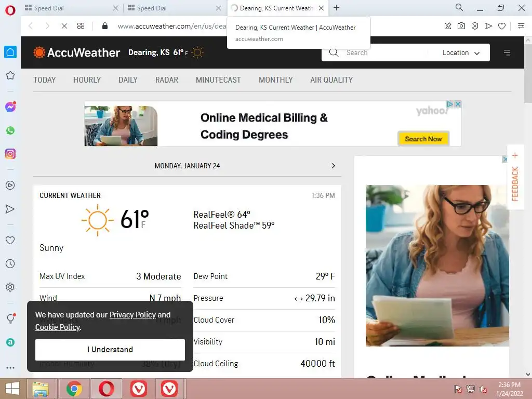The height and width of the screenshot is (399, 532).
Task: Click the search magnifier in AccuWeather search box
Action: tap(334, 52)
